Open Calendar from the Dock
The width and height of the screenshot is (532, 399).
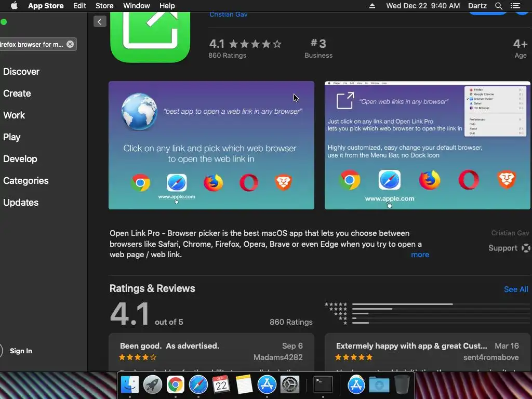pos(221,385)
